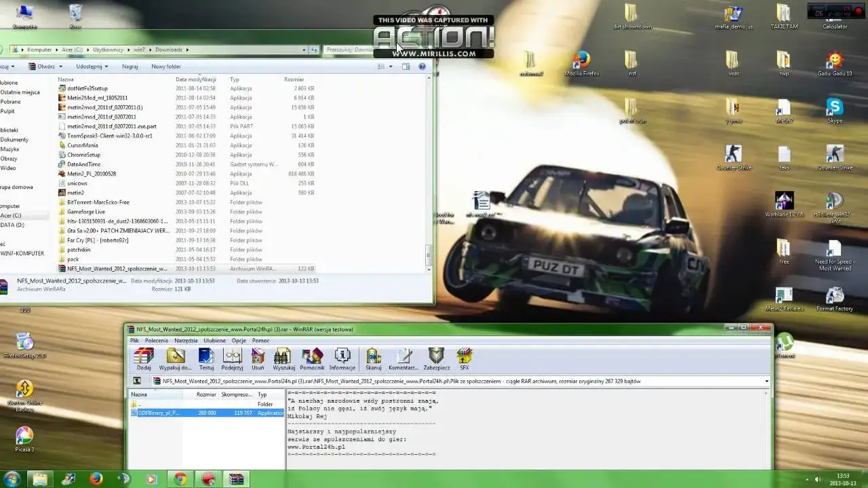This screenshot has width=868, height=488.
Task: Click the Explorer file list vertical scrollbar
Action: click(428, 169)
